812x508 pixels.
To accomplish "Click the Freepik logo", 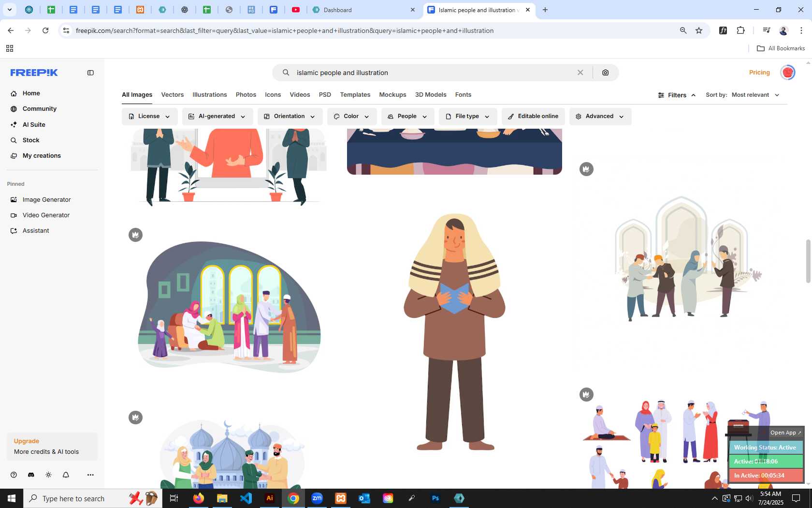I will pyautogui.click(x=34, y=73).
